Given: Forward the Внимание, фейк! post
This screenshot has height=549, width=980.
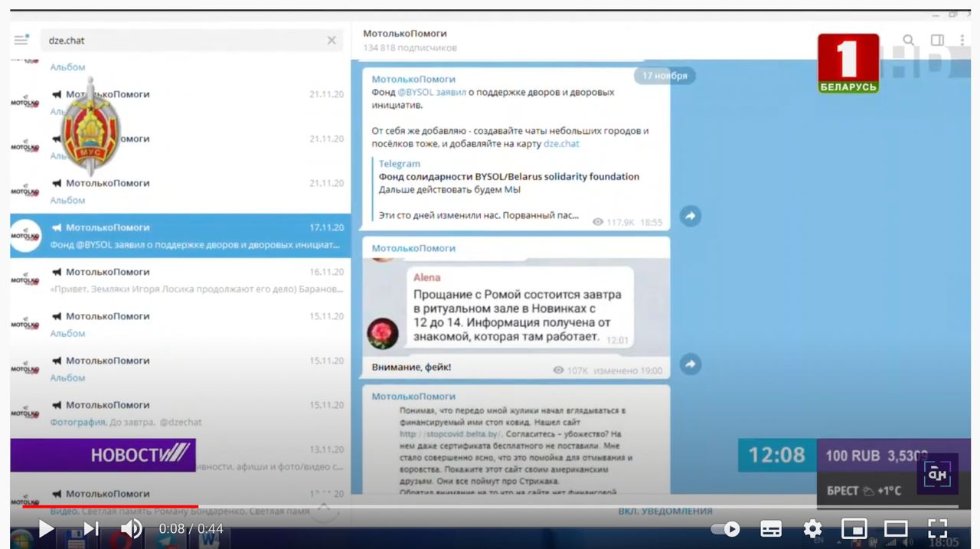Looking at the screenshot, I should [x=690, y=364].
